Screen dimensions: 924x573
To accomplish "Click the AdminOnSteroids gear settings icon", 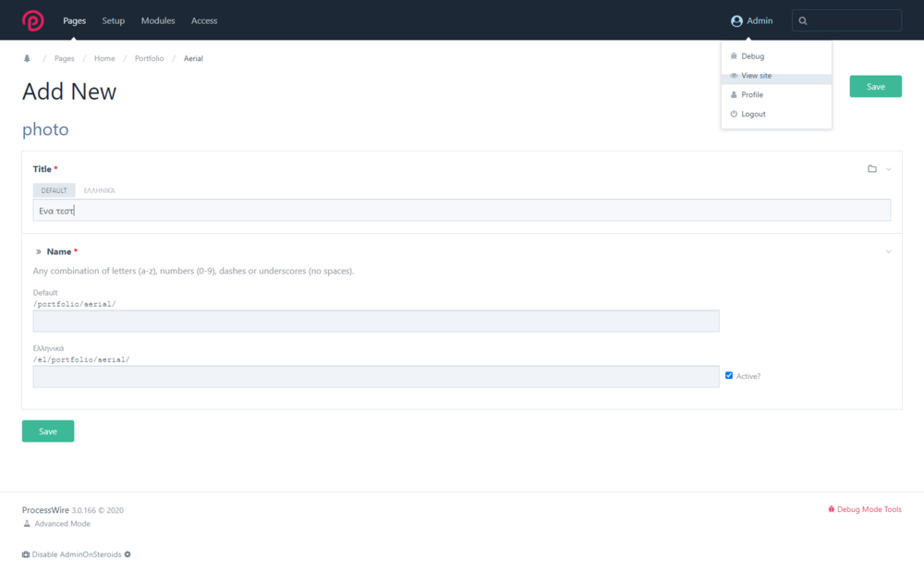I will tap(128, 555).
